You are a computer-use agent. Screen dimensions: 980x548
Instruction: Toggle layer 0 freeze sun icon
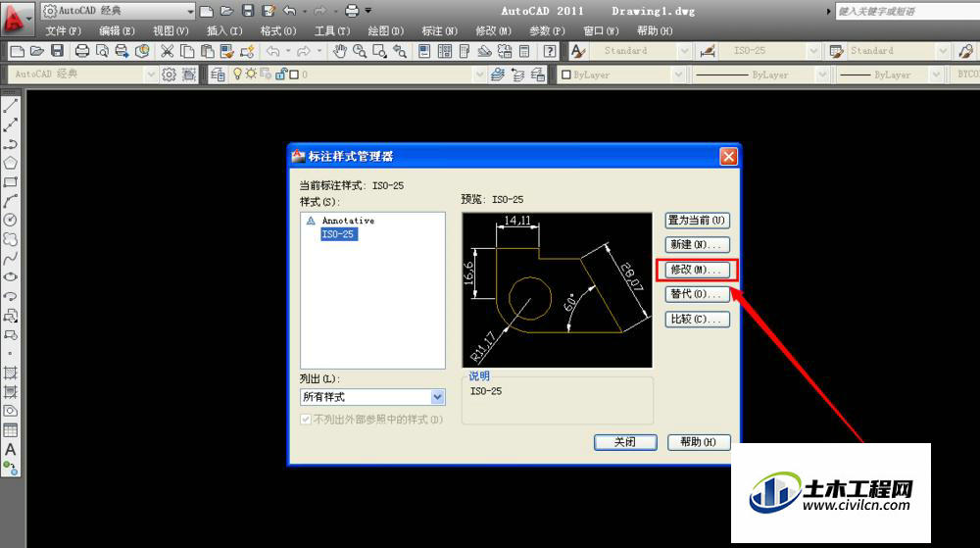[x=251, y=74]
